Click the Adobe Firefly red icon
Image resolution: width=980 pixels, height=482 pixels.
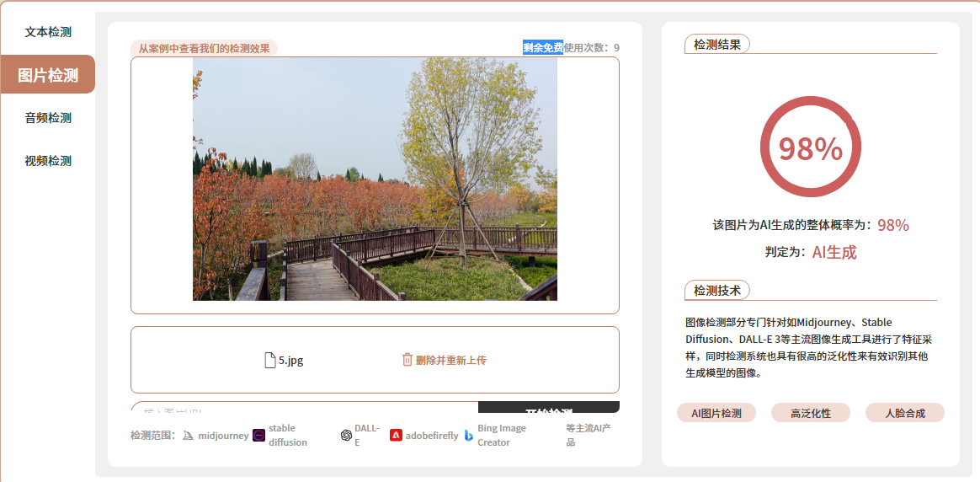pyautogui.click(x=396, y=436)
